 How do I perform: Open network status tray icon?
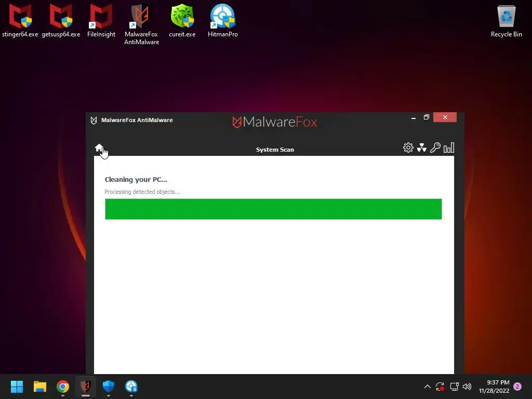(x=454, y=387)
